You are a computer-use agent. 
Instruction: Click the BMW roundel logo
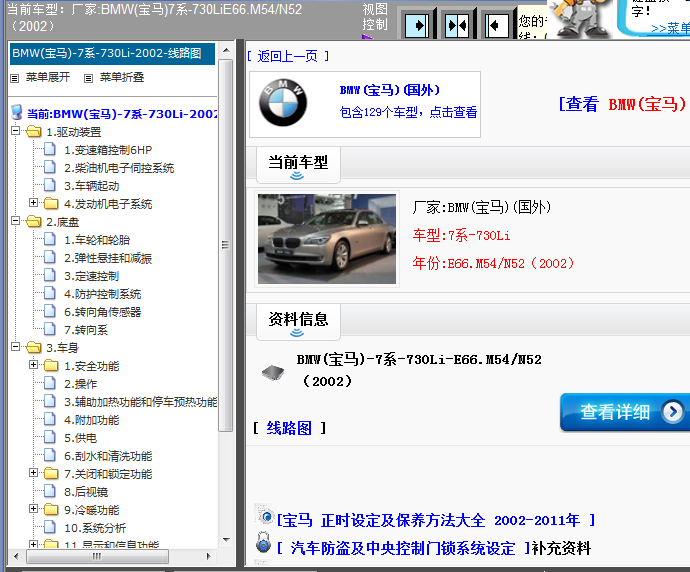click(x=283, y=103)
